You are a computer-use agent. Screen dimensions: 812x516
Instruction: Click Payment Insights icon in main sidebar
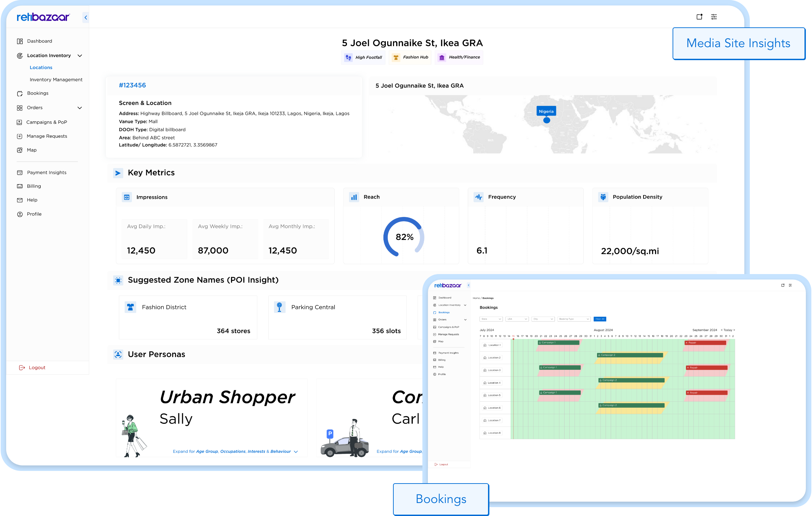coord(20,173)
